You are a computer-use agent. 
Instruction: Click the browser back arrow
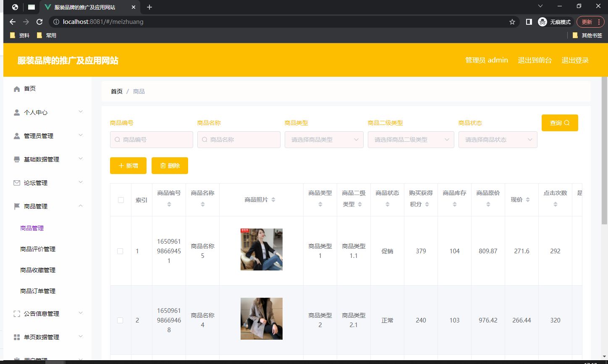(13, 22)
